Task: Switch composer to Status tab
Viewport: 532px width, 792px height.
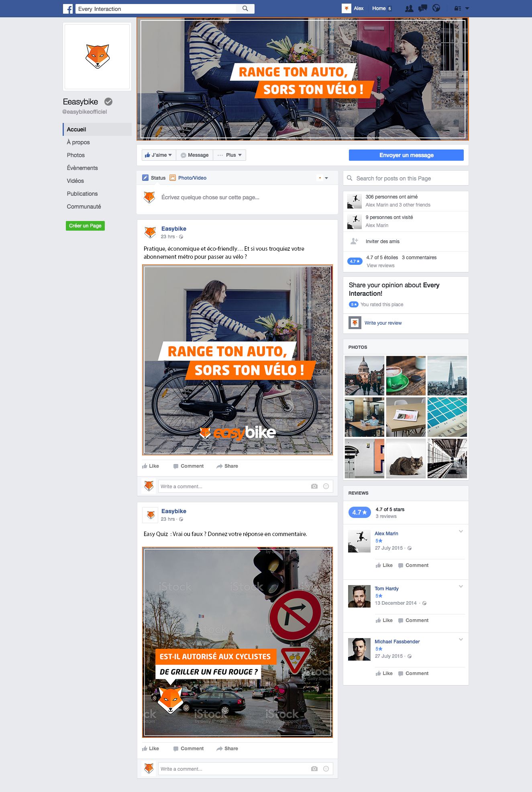Action: (x=154, y=178)
